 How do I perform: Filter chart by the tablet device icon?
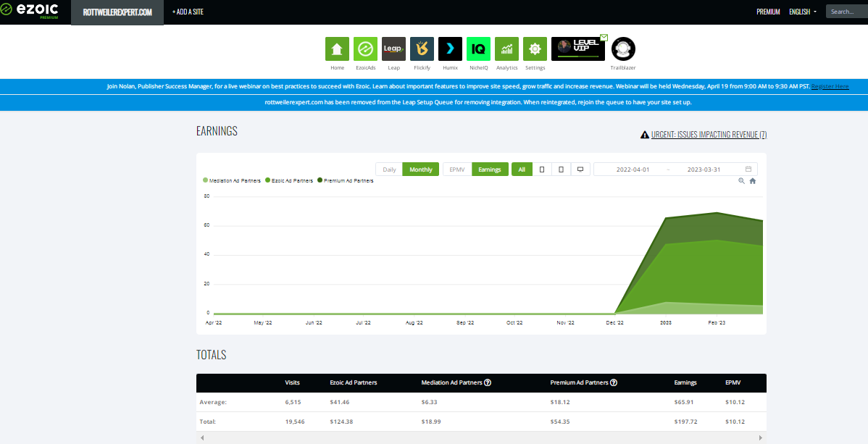click(x=561, y=169)
